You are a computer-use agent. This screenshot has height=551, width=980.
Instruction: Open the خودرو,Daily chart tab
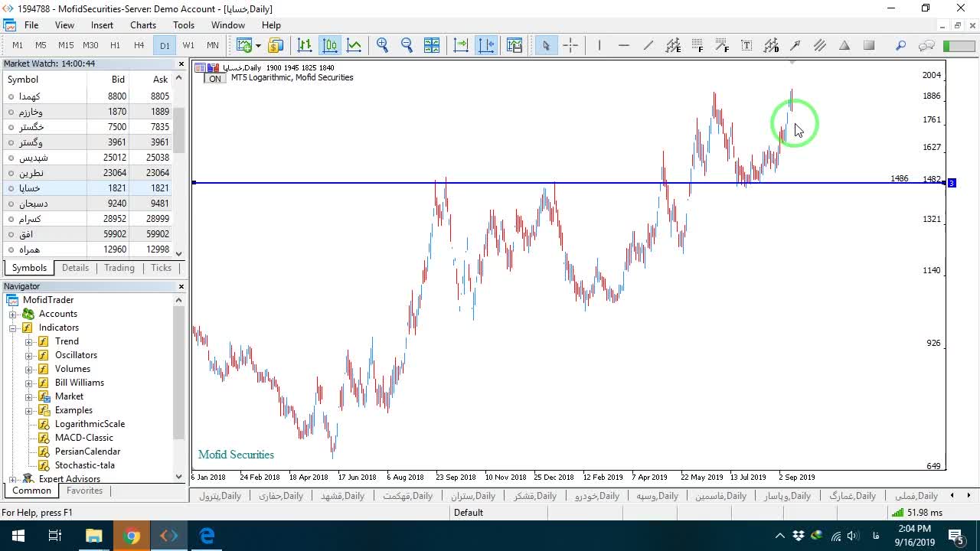597,496
